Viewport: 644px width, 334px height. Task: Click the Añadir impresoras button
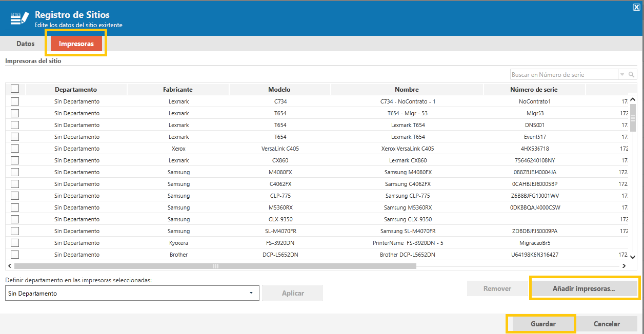click(x=584, y=288)
